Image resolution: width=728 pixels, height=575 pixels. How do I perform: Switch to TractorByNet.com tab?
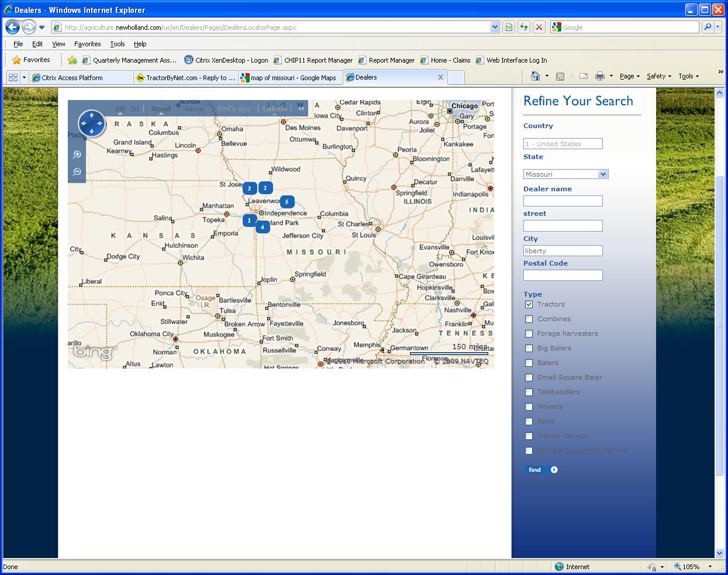pos(186,77)
